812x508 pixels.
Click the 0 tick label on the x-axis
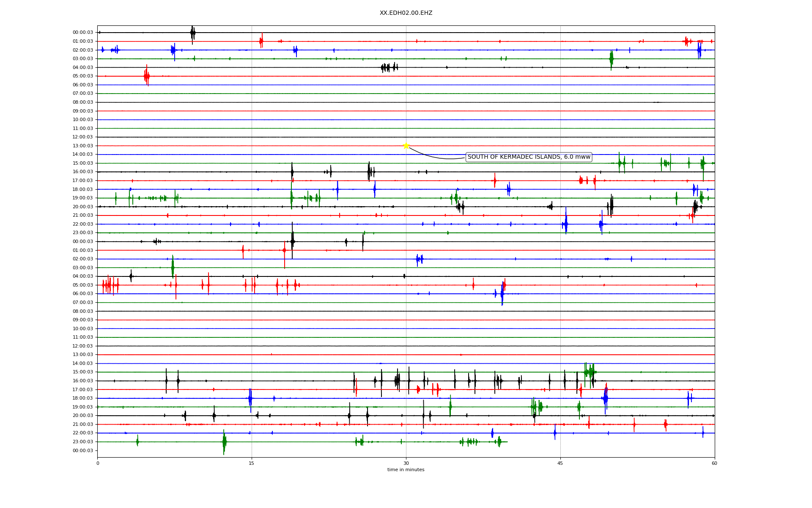pyautogui.click(x=98, y=463)
